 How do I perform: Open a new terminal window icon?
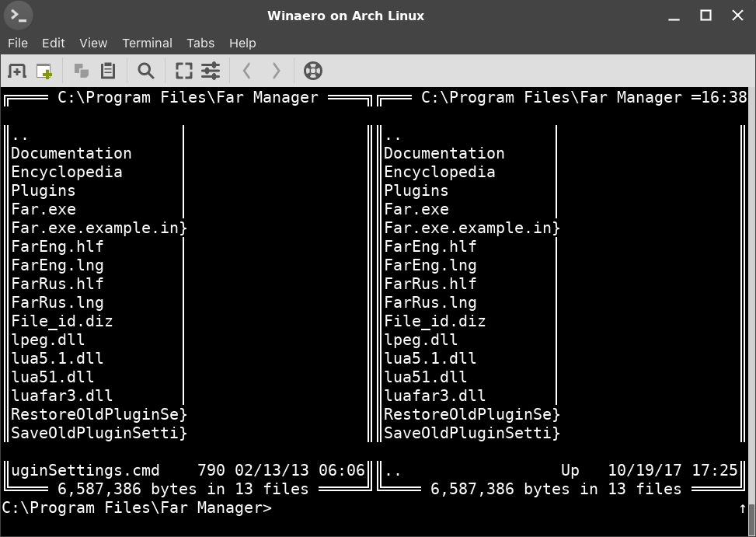click(44, 71)
